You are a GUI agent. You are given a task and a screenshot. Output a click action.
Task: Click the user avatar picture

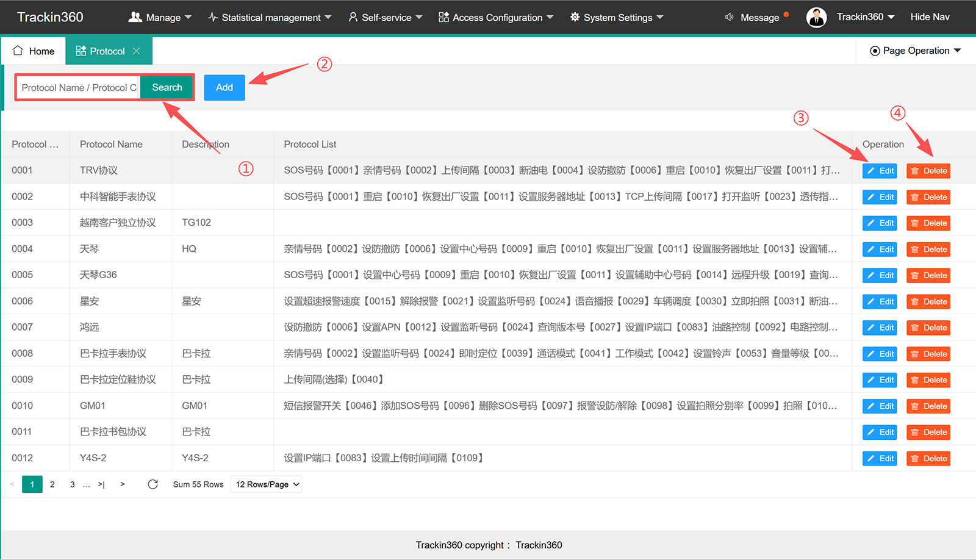tap(816, 17)
